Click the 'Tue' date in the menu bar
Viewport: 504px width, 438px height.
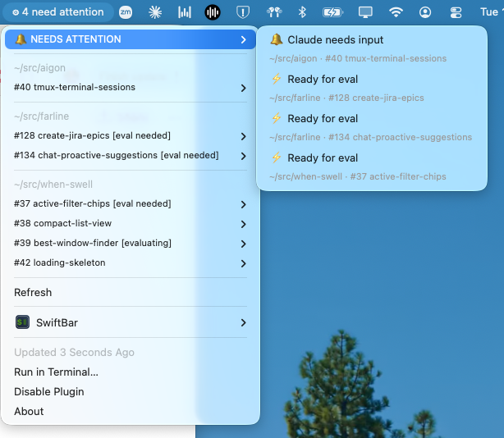[490, 12]
